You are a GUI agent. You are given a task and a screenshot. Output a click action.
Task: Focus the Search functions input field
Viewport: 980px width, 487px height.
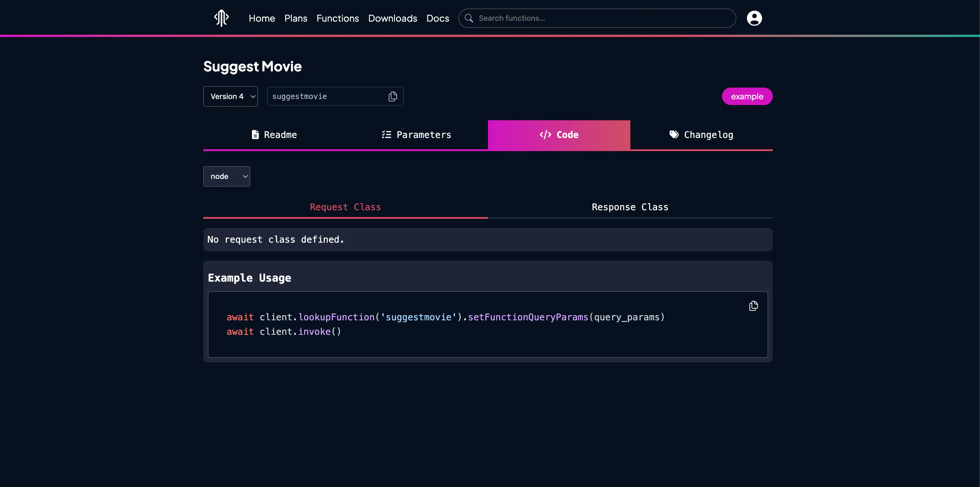(x=597, y=18)
